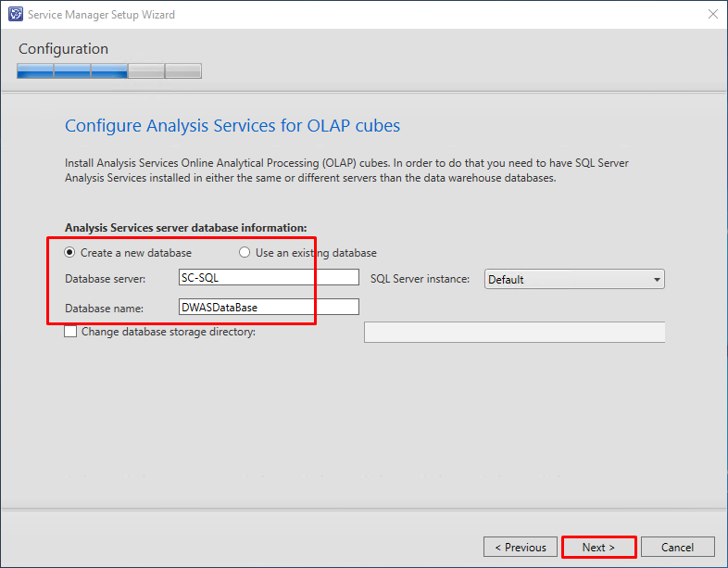Return using the Previous button
The image size is (728, 568).
(x=521, y=547)
